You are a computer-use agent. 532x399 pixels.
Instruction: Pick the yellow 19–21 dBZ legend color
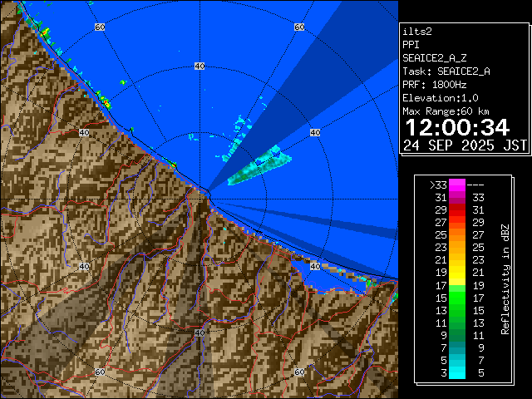tap(457, 272)
